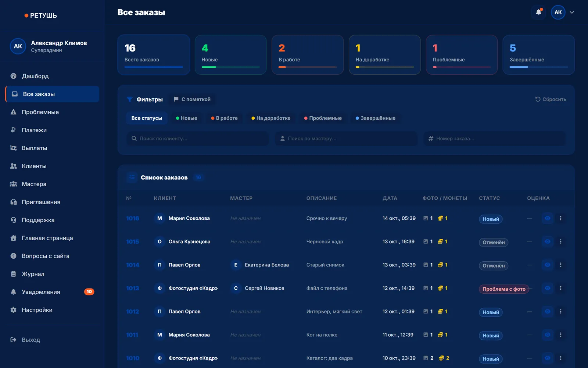Open the Выплаты sidebar section
The height and width of the screenshot is (368, 588).
[52, 148]
